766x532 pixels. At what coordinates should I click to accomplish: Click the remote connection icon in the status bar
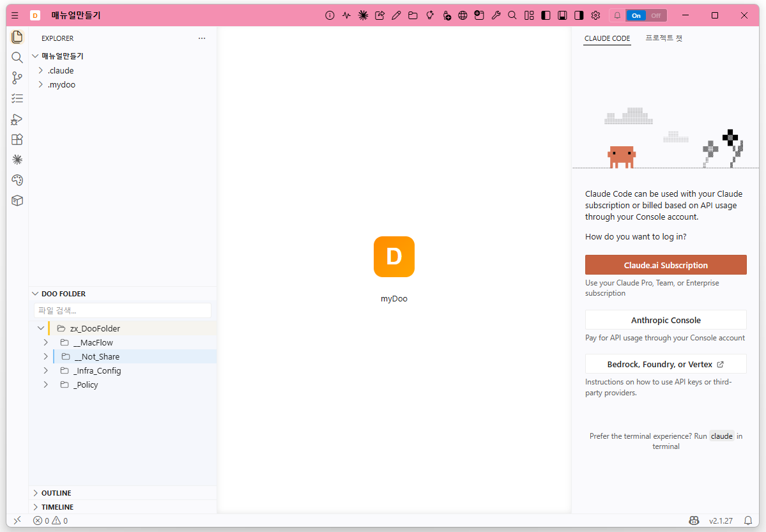pos(17,521)
